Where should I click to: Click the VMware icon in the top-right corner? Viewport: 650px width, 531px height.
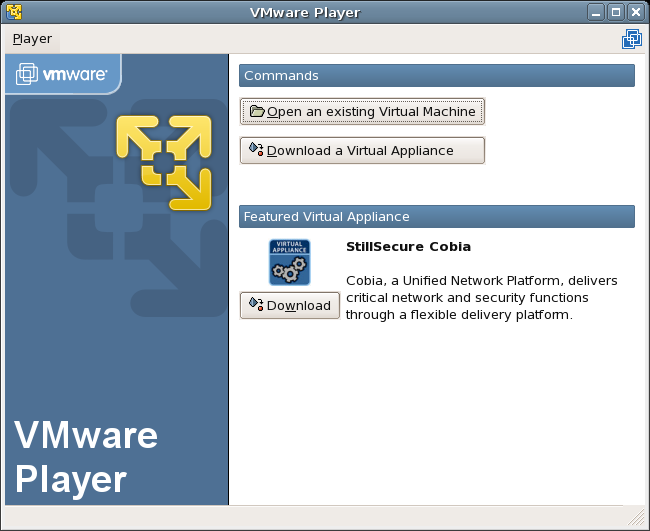pyautogui.click(x=631, y=39)
